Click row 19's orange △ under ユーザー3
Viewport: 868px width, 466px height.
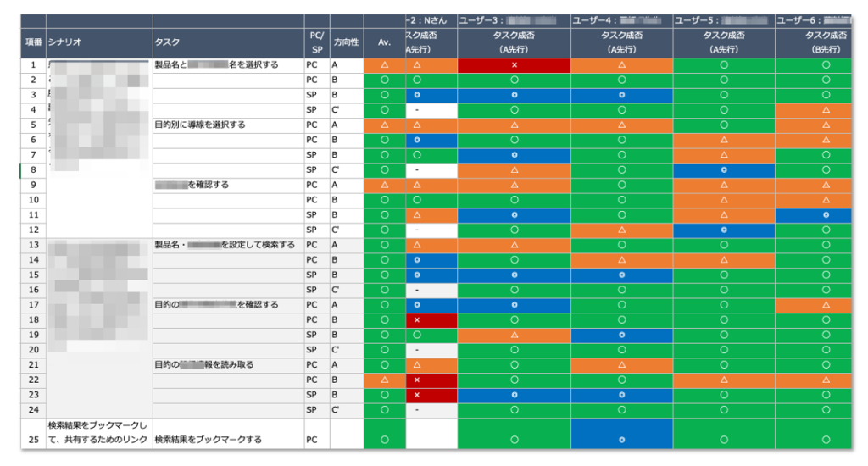(x=514, y=335)
